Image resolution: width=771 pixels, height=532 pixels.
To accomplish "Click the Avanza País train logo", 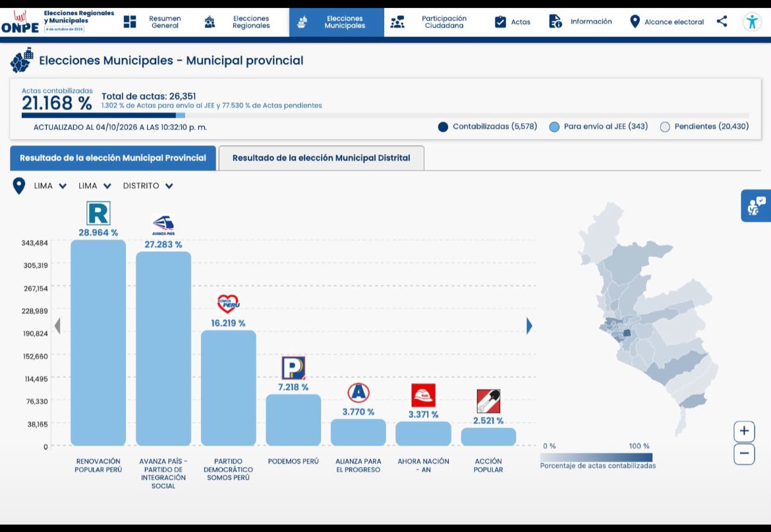I will coord(163,225).
